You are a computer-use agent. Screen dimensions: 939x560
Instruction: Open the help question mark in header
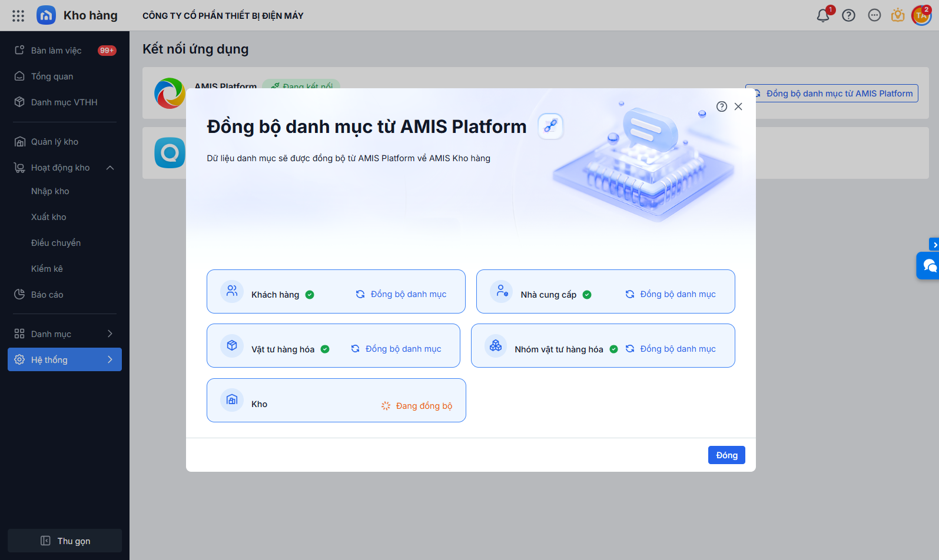tap(848, 16)
